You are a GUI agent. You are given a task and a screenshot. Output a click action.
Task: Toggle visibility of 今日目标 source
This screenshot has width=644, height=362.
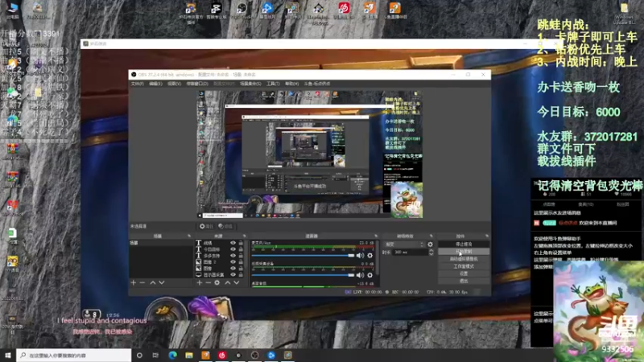233,249
